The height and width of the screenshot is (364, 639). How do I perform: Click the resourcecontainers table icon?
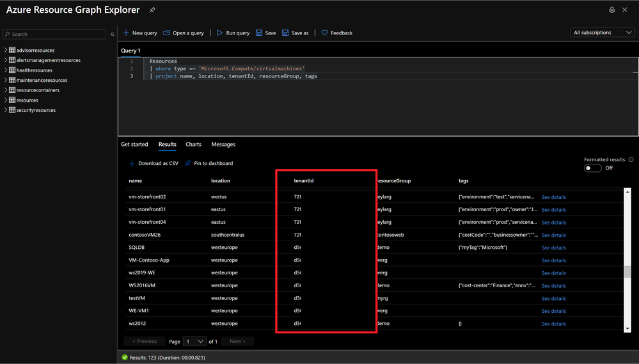[x=12, y=90]
